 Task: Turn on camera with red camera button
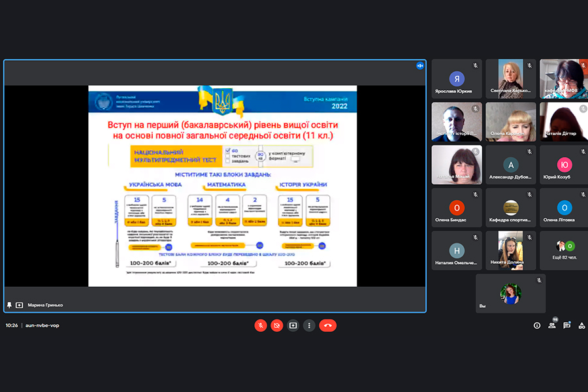pyautogui.click(x=277, y=325)
